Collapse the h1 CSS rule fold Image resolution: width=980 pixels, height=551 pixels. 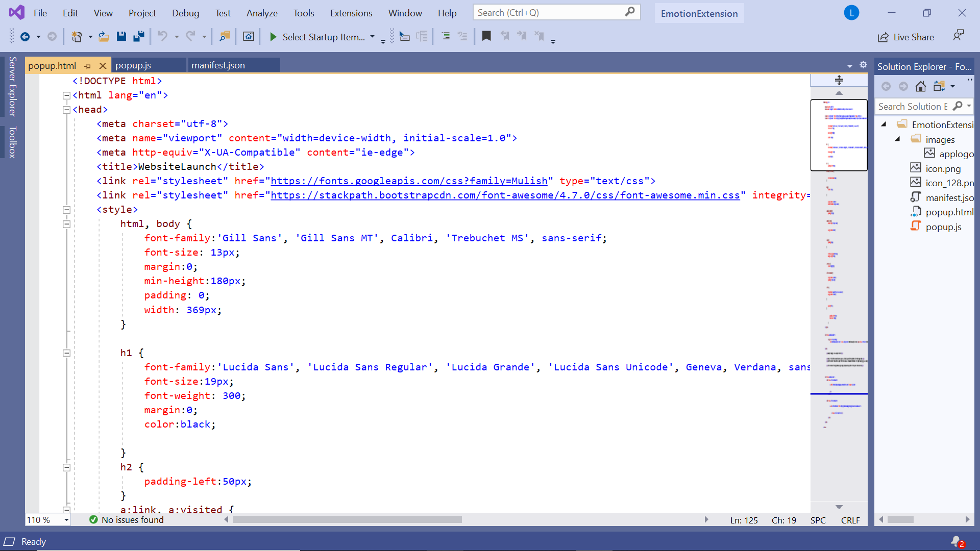(x=66, y=353)
